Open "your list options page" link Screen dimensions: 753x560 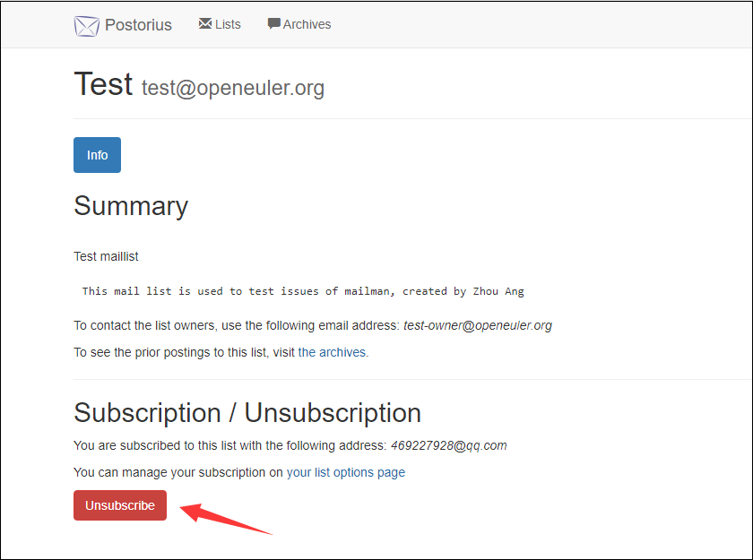pos(345,472)
